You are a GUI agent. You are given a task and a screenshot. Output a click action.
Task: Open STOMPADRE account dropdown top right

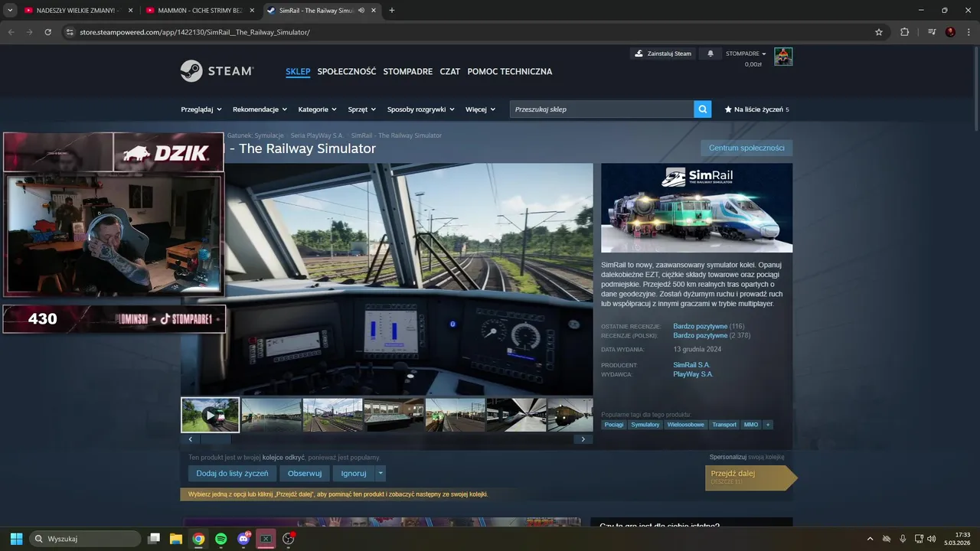746,54
